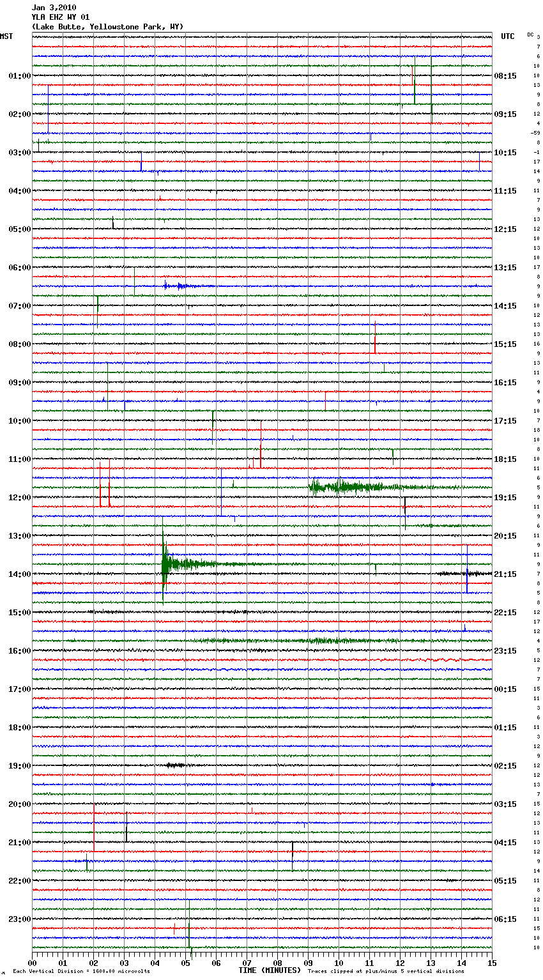The height and width of the screenshot is (980, 543).
Task: Click the traces clipped footnote text
Action: pos(386,971)
